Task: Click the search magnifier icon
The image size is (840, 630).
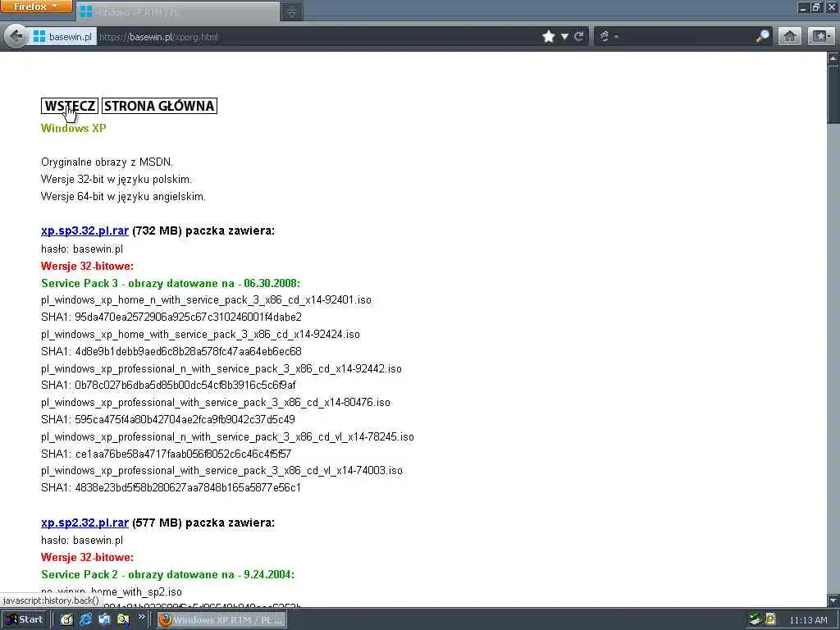Action: pyautogui.click(x=762, y=36)
